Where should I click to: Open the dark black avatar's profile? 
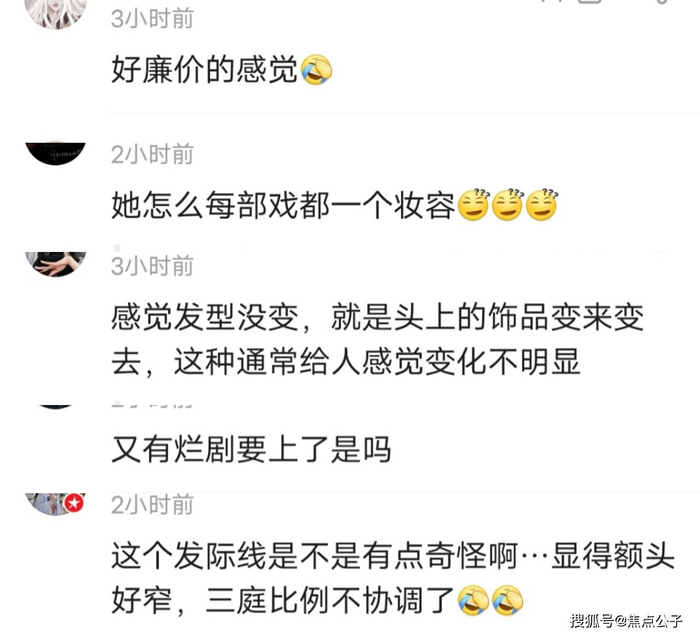[x=55, y=153]
